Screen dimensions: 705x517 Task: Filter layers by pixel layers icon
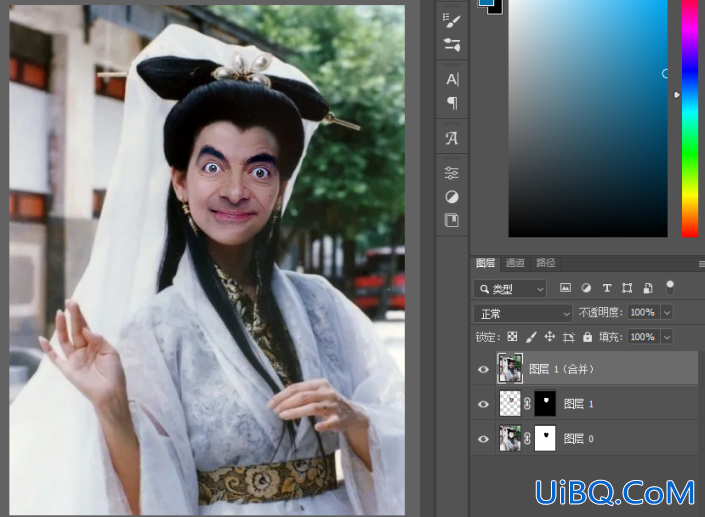point(565,288)
